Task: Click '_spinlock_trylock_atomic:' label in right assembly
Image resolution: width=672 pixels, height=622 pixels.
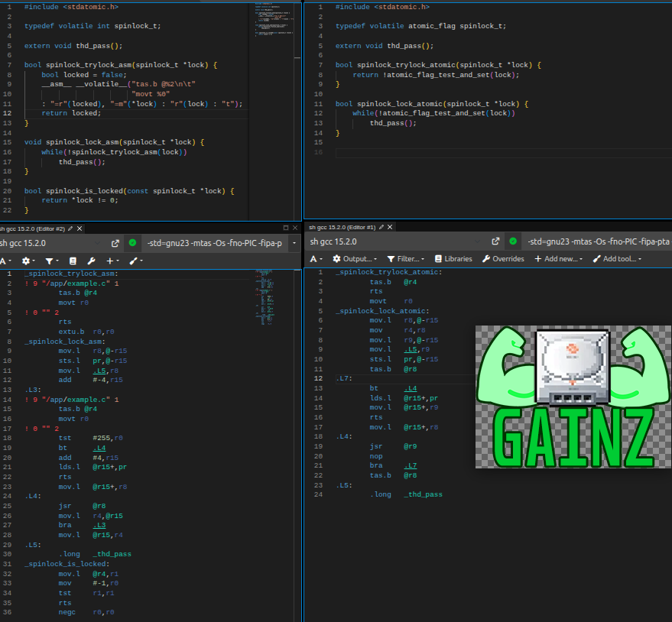Action: pos(388,272)
